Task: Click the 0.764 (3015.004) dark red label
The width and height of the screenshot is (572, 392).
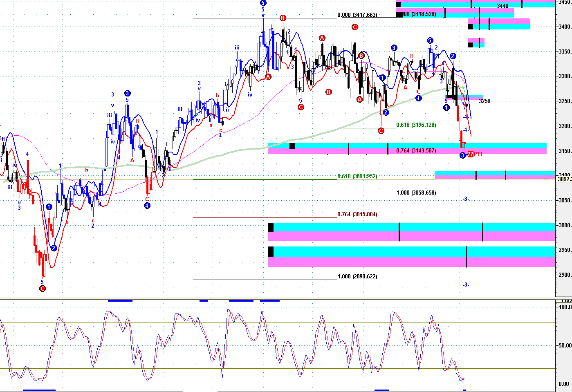Action: [x=357, y=214]
